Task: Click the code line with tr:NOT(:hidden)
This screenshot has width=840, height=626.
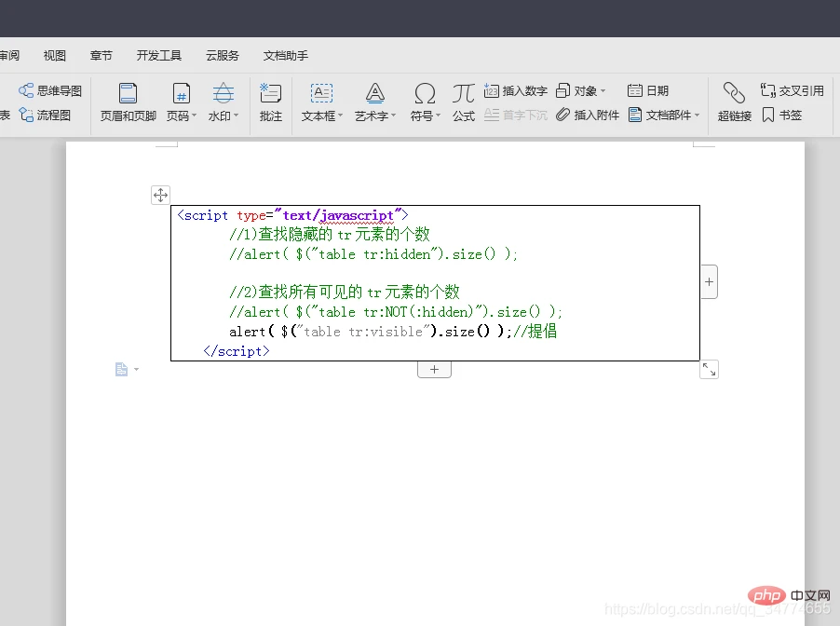Action: click(396, 312)
